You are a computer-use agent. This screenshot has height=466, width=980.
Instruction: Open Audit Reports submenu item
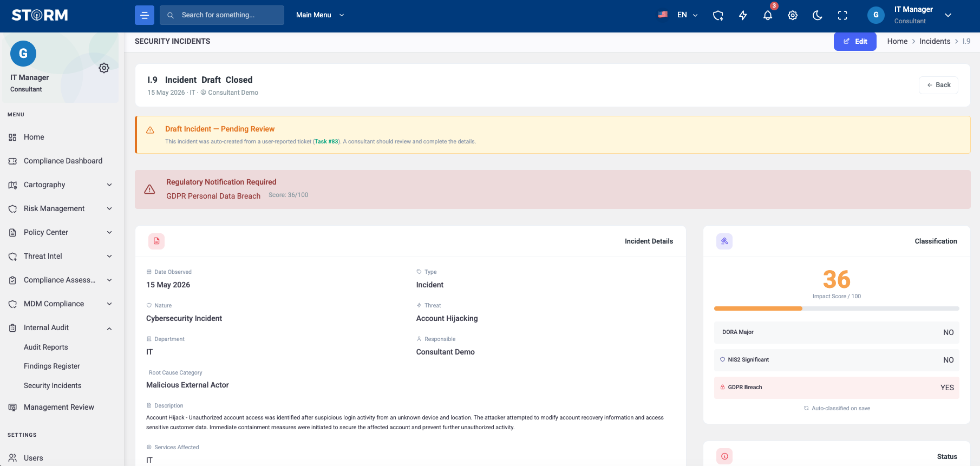[x=46, y=347]
